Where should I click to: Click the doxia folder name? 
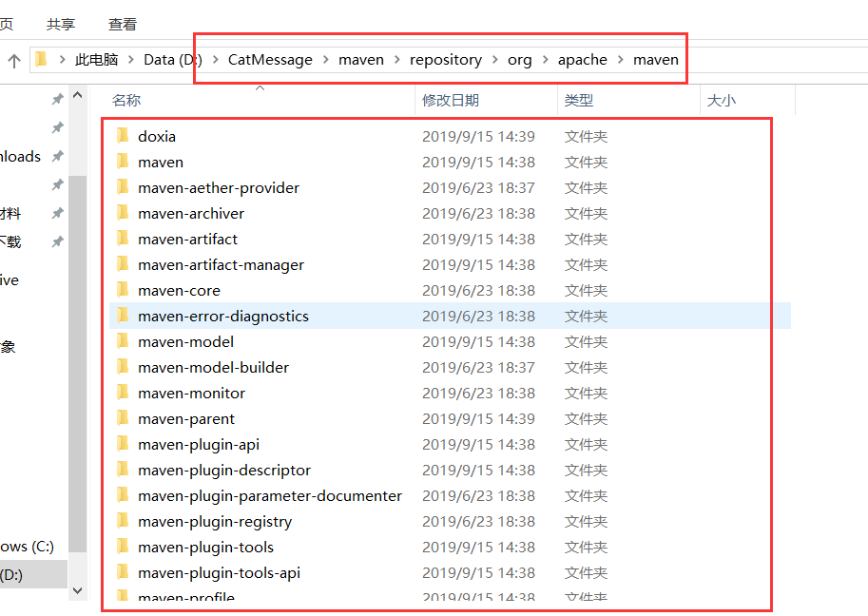click(157, 136)
